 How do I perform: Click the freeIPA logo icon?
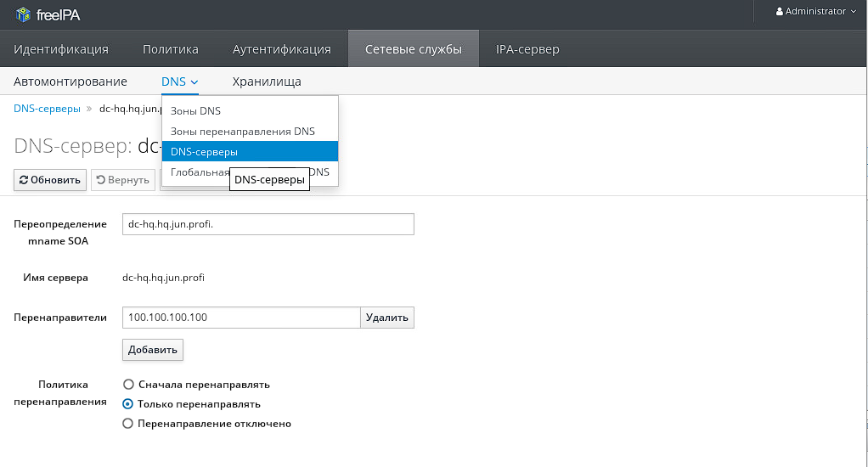coord(23,14)
